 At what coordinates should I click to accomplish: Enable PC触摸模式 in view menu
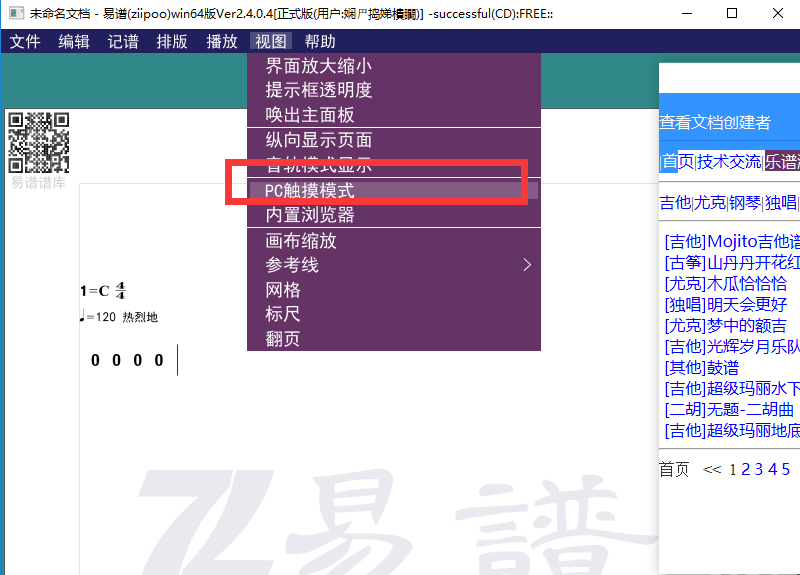pos(393,190)
